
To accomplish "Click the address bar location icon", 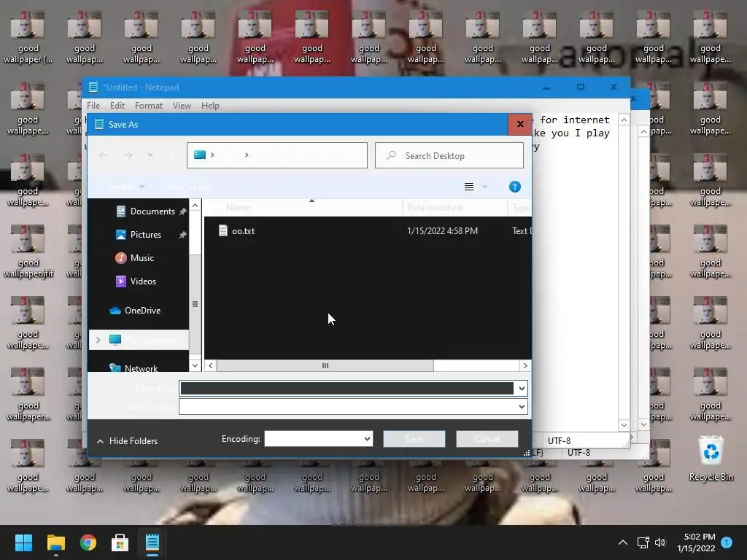I will [200, 155].
